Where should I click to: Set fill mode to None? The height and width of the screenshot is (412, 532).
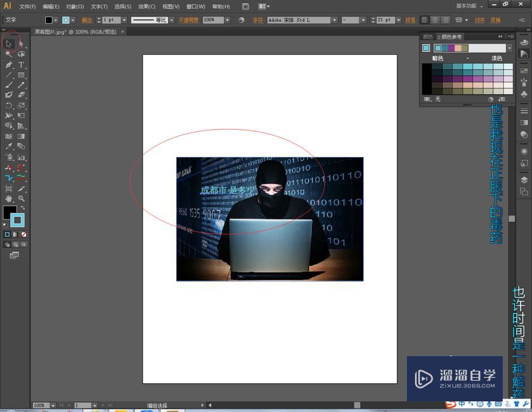click(x=24, y=234)
